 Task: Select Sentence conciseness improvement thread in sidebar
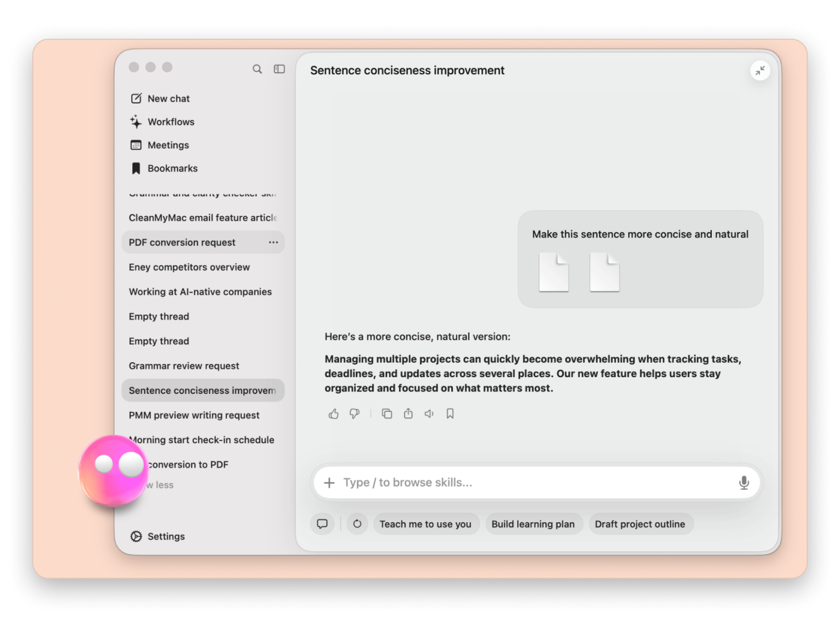point(203,391)
